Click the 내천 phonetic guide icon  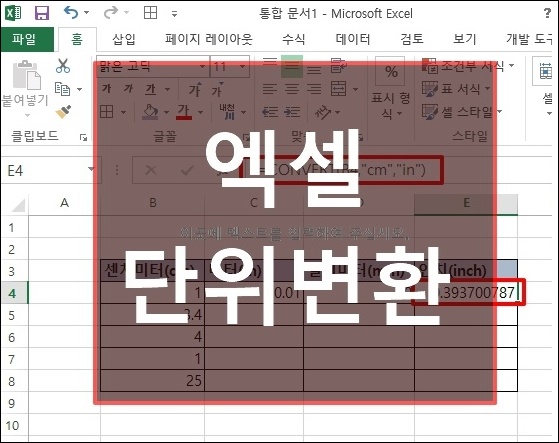tap(227, 112)
